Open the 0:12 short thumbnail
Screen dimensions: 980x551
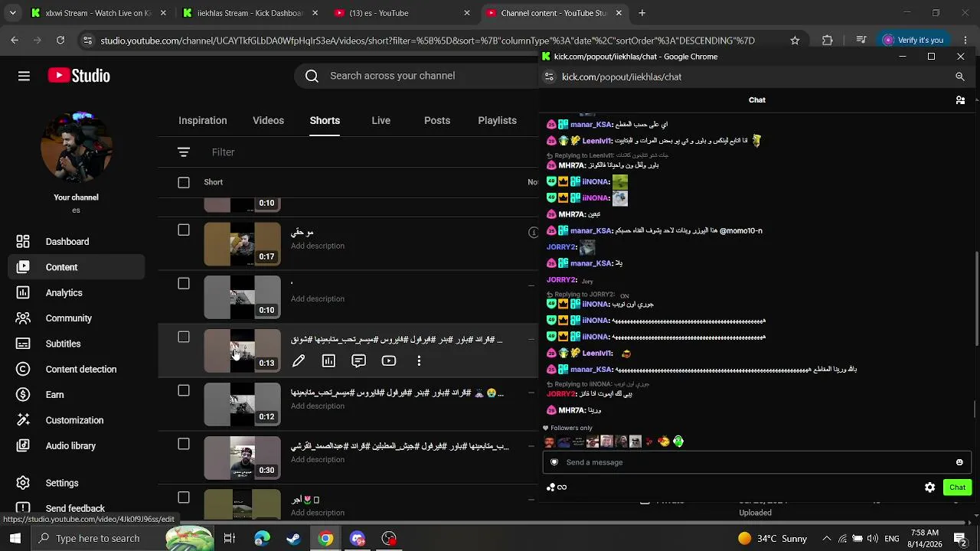243,404
